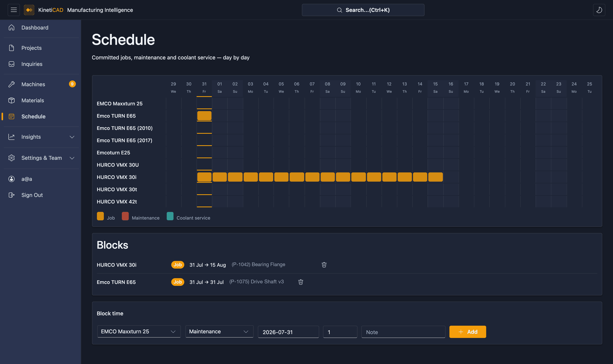613x364 pixels.
Task: Click HURCO VMX 30i job on 31 Fr
Action: [x=204, y=177]
